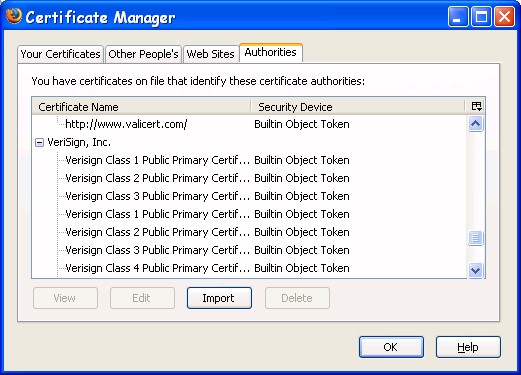Switch to Your Certificates tab
This screenshot has width=521, height=375.
[x=60, y=54]
